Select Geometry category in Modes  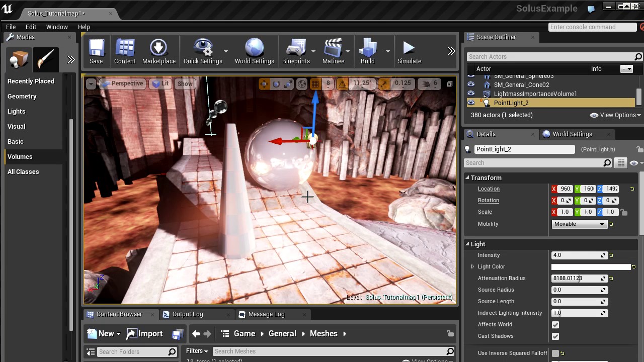22,96
